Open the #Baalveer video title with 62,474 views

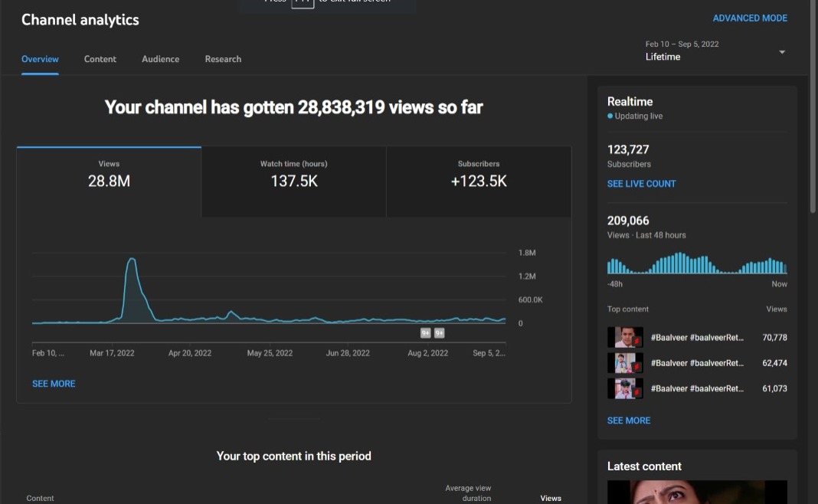tap(697, 363)
